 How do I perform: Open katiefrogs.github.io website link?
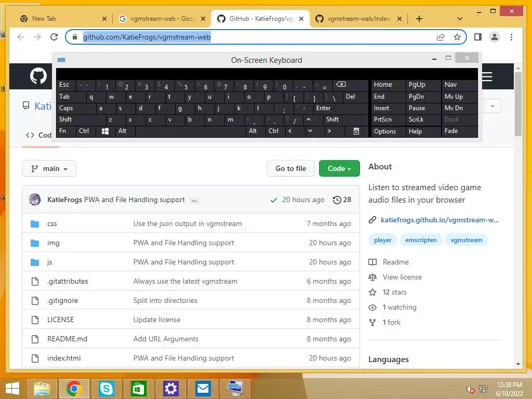pyautogui.click(x=440, y=220)
